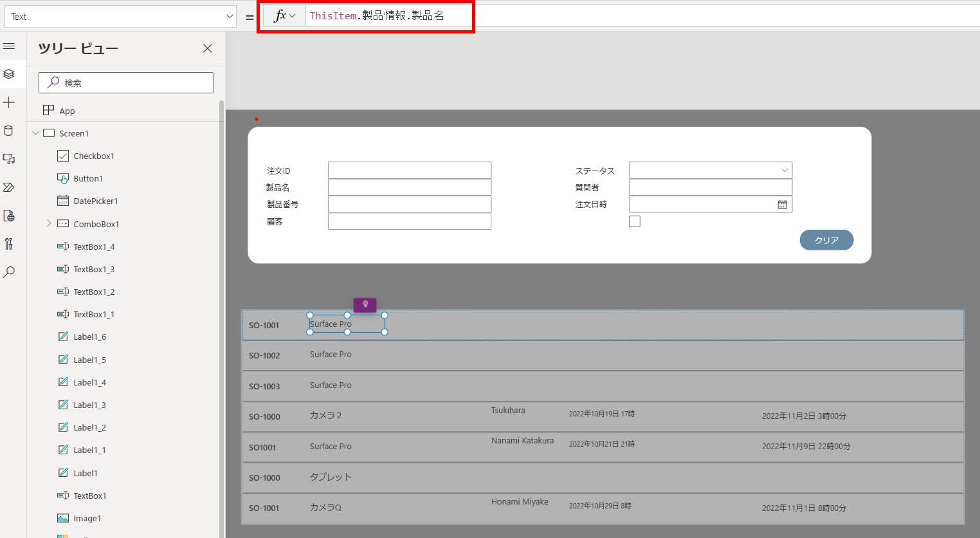Click the tree view search box

126,82
